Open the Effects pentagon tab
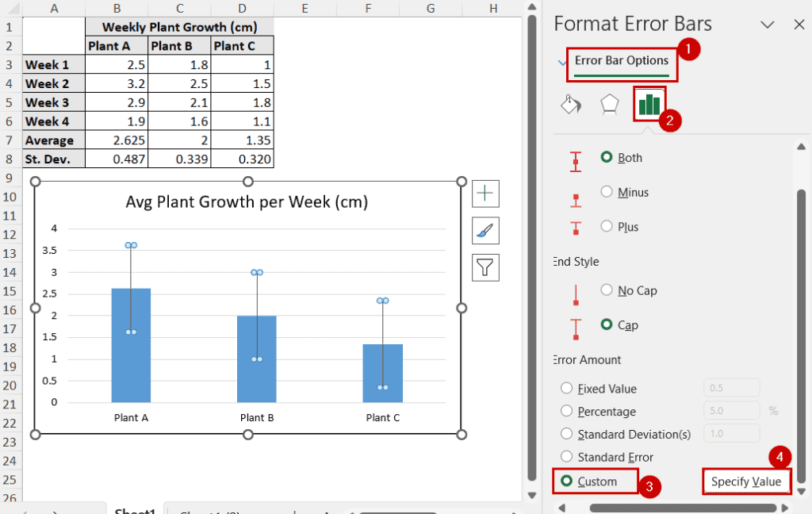This screenshot has width=812, height=514. click(x=609, y=105)
